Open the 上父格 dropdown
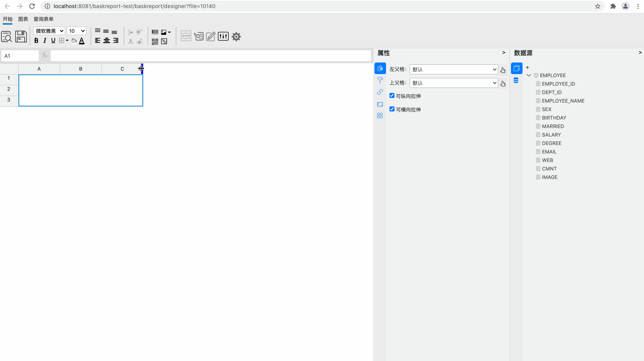This screenshot has height=361, width=644. pos(454,83)
